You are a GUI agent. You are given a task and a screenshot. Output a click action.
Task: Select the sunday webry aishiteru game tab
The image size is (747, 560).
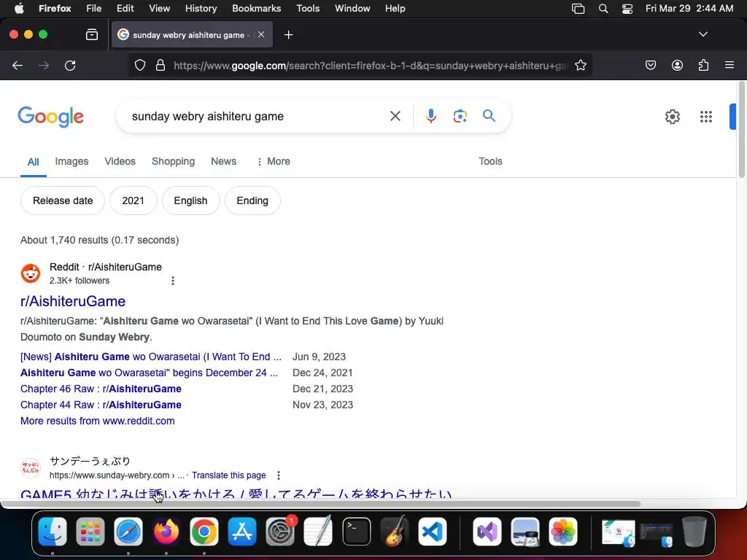click(x=192, y=35)
